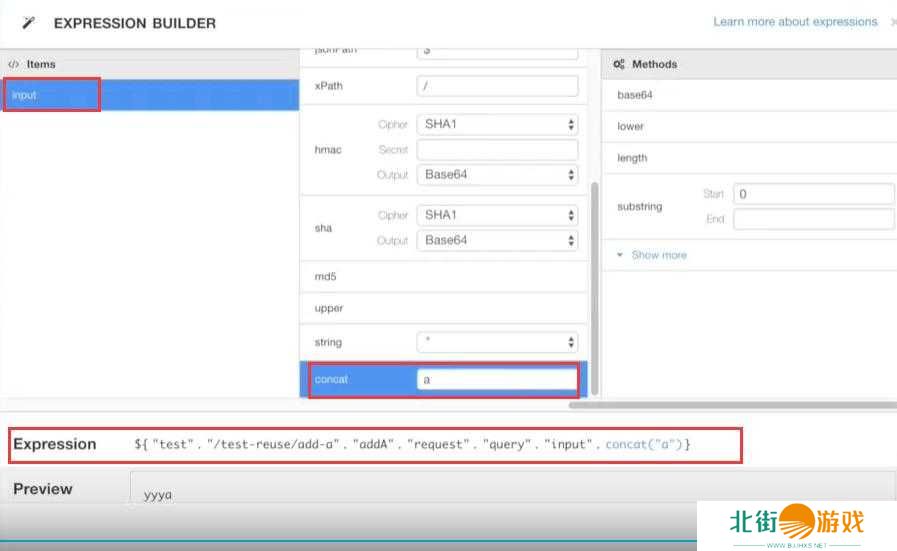
Task: Choose the base64 method
Action: pos(750,95)
